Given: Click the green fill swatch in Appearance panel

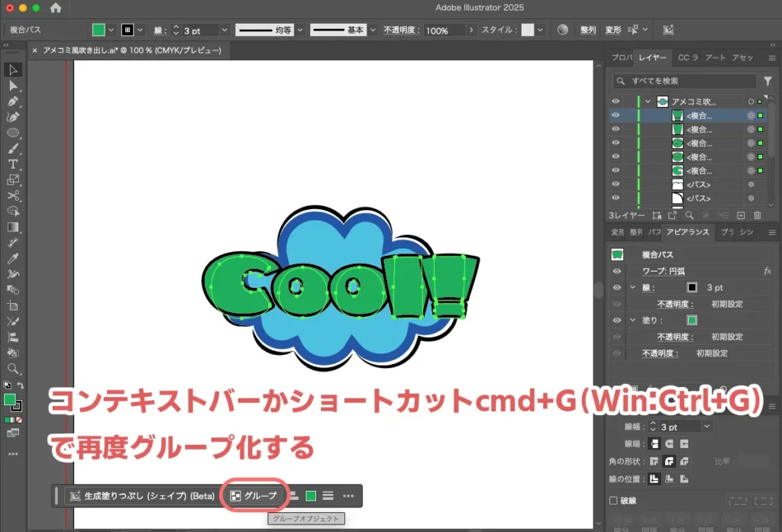Looking at the screenshot, I should [692, 320].
